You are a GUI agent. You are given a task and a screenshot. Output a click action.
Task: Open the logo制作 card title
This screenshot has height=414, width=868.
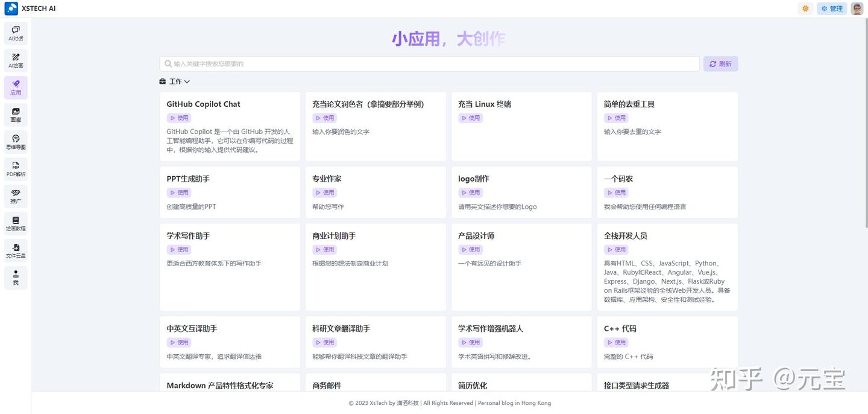(473, 179)
